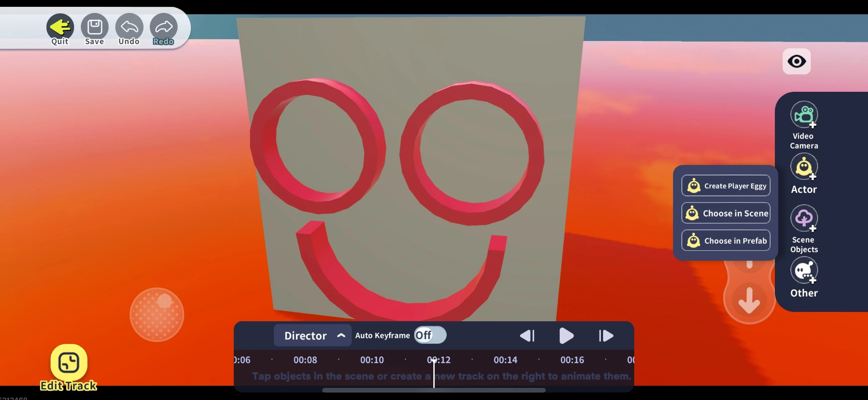Screen dimensions: 868x400
Task: Undo the last action
Action: [x=129, y=27]
